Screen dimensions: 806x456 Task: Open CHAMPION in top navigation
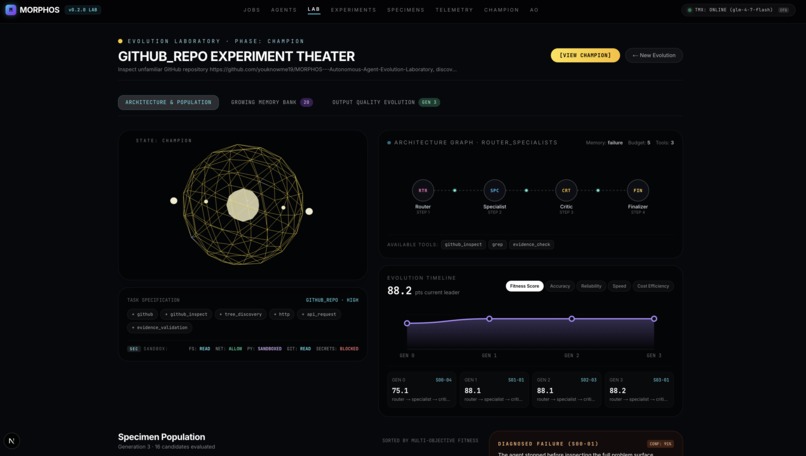pyautogui.click(x=501, y=10)
